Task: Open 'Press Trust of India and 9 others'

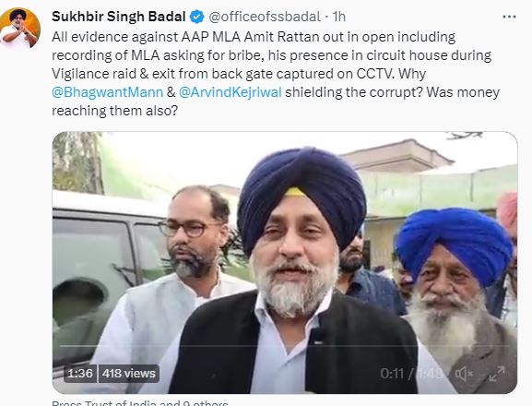Action: coord(140,403)
